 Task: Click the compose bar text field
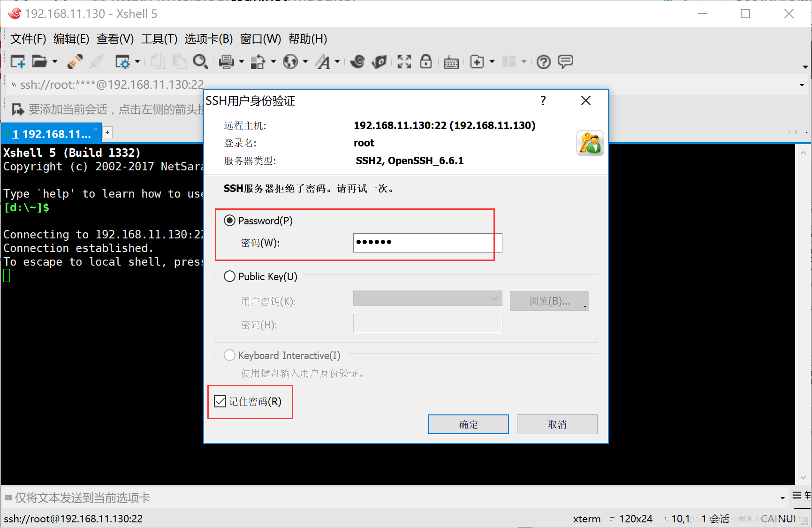393,497
